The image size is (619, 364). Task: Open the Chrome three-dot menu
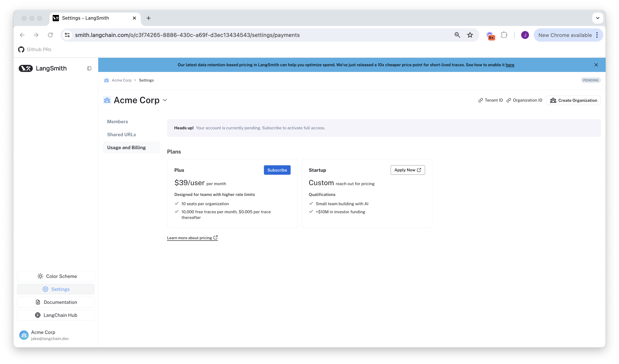(x=597, y=35)
